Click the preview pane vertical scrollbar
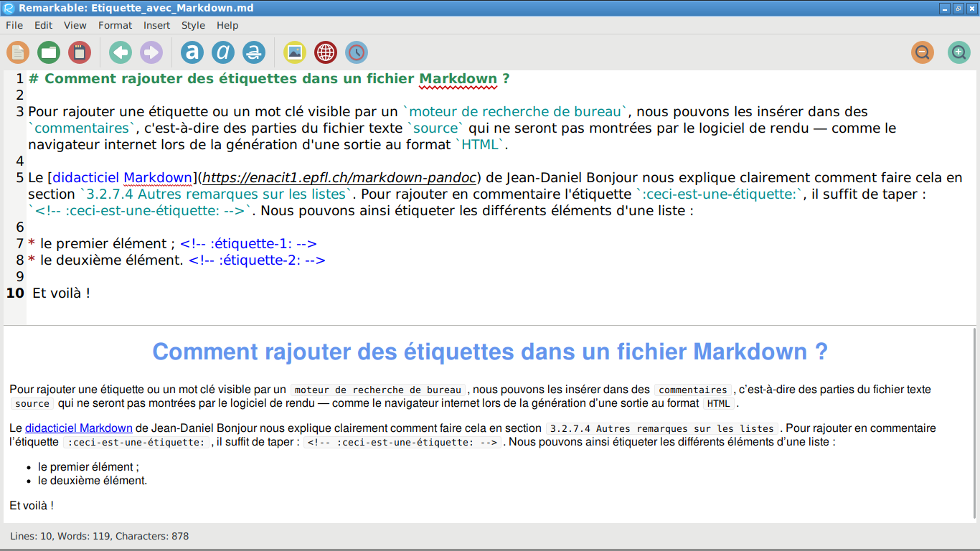This screenshot has height=551, width=980. 974,423
